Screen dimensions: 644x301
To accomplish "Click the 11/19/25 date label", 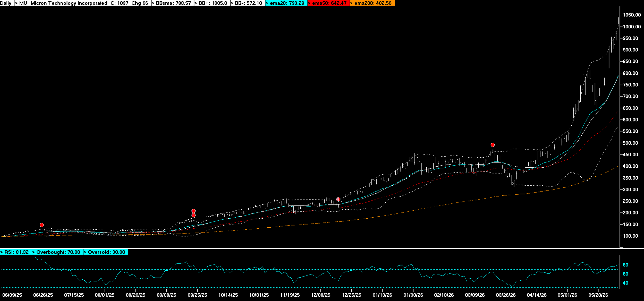I will 290,295.
